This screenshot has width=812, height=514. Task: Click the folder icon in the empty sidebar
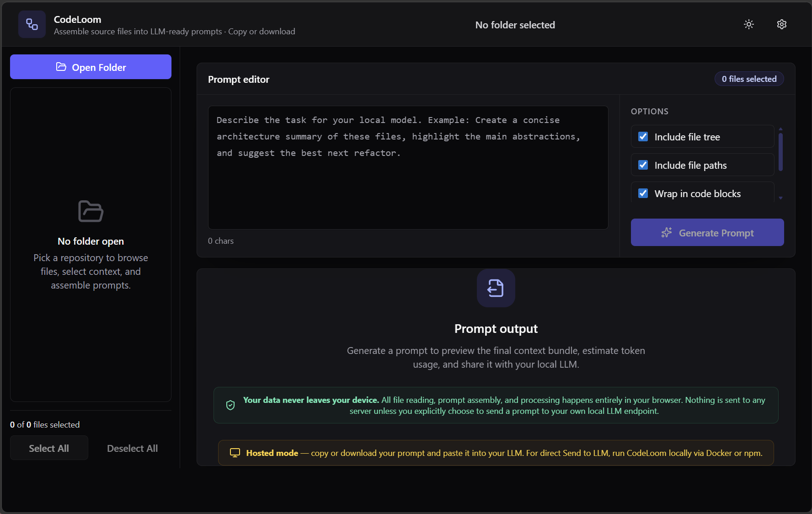pos(91,211)
